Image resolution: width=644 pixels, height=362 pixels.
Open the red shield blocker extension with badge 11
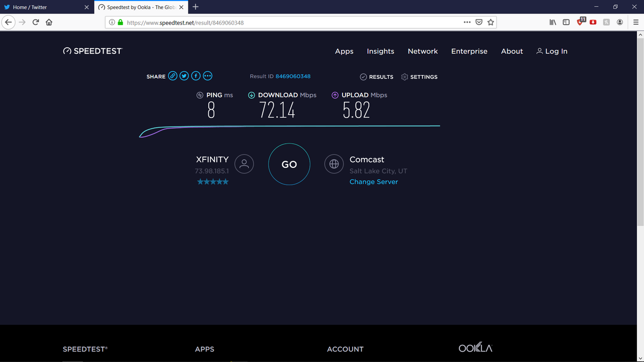click(x=581, y=21)
